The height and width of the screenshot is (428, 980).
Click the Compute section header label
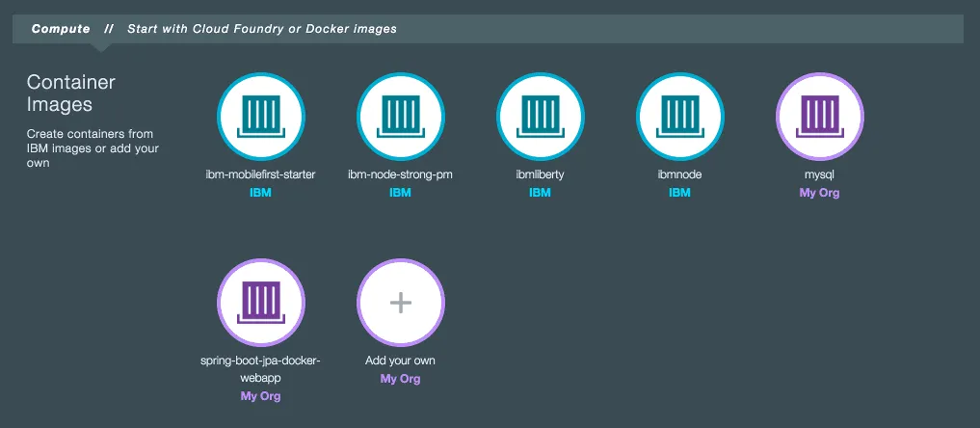pyautogui.click(x=61, y=29)
